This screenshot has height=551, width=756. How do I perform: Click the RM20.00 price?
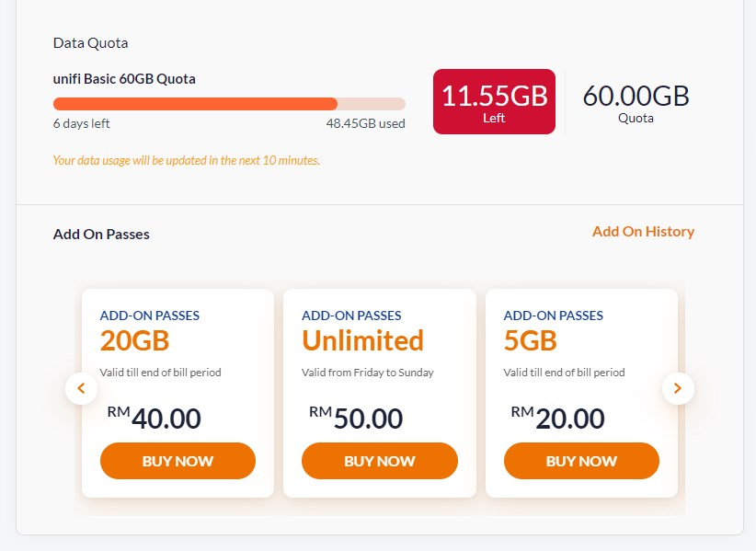click(558, 418)
